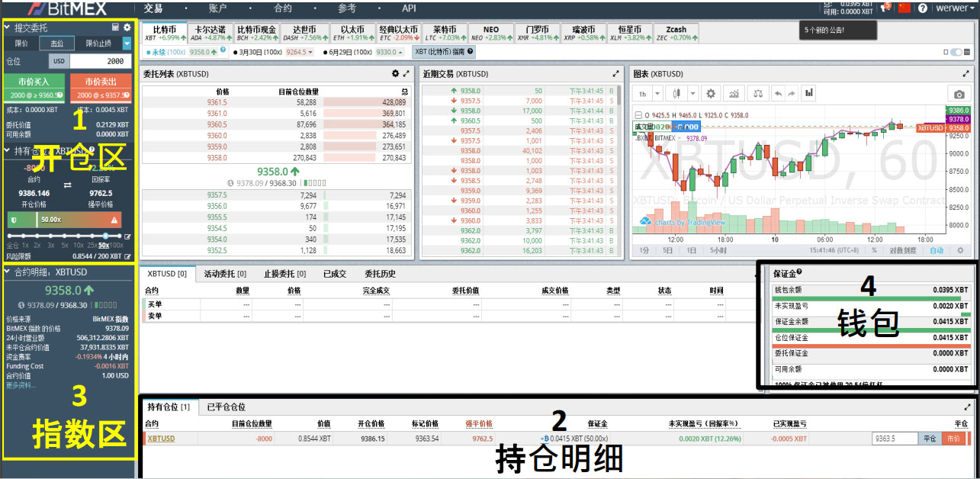This screenshot has height=479, width=980.
Task: Open the 交易 trade menu
Action: click(153, 8)
